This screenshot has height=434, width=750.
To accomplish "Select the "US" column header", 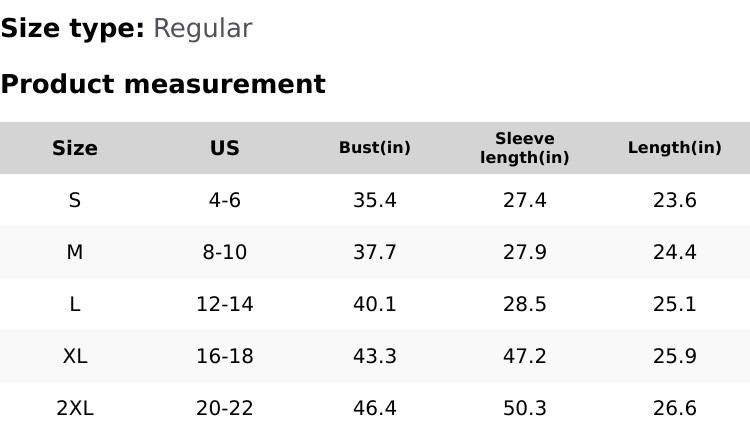I will point(225,148).
